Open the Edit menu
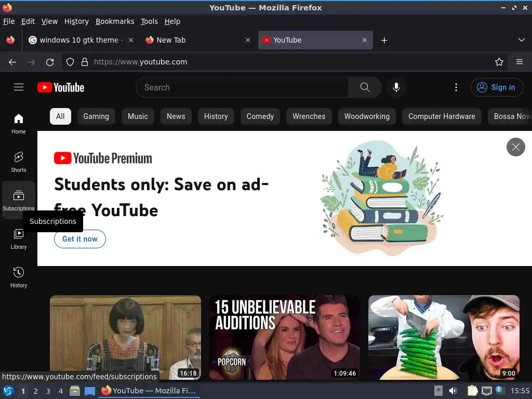Viewport: 532px width, 399px height. [x=28, y=21]
